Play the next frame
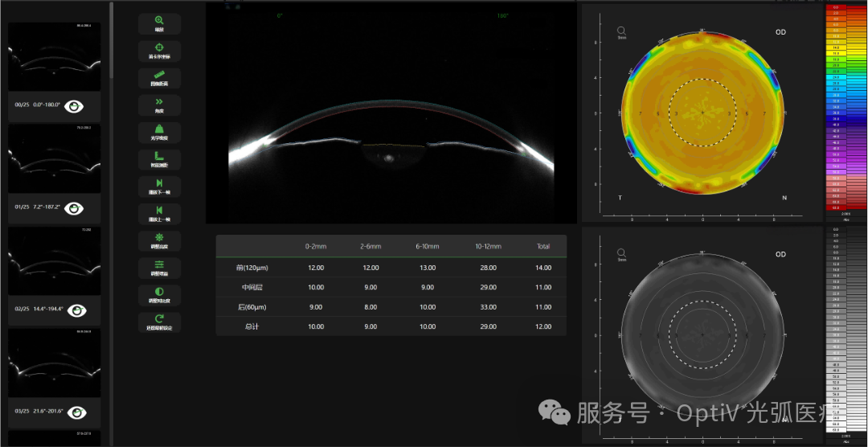 point(159,187)
